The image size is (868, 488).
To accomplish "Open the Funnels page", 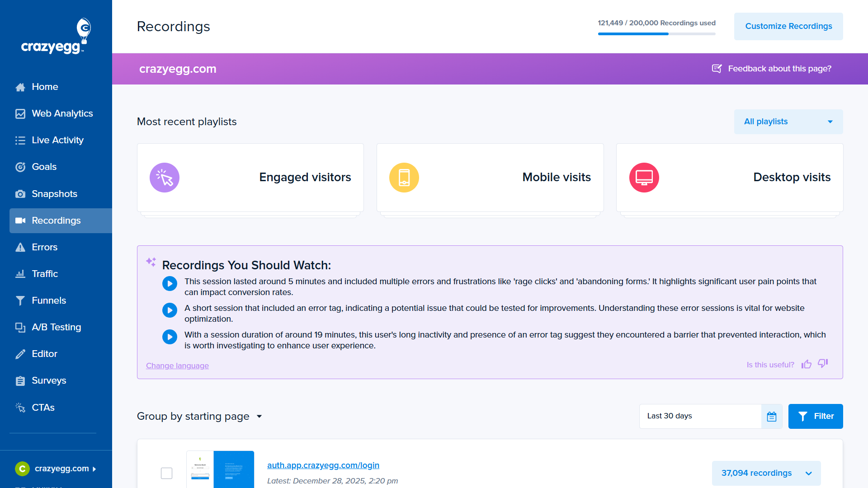I will pos(48,300).
